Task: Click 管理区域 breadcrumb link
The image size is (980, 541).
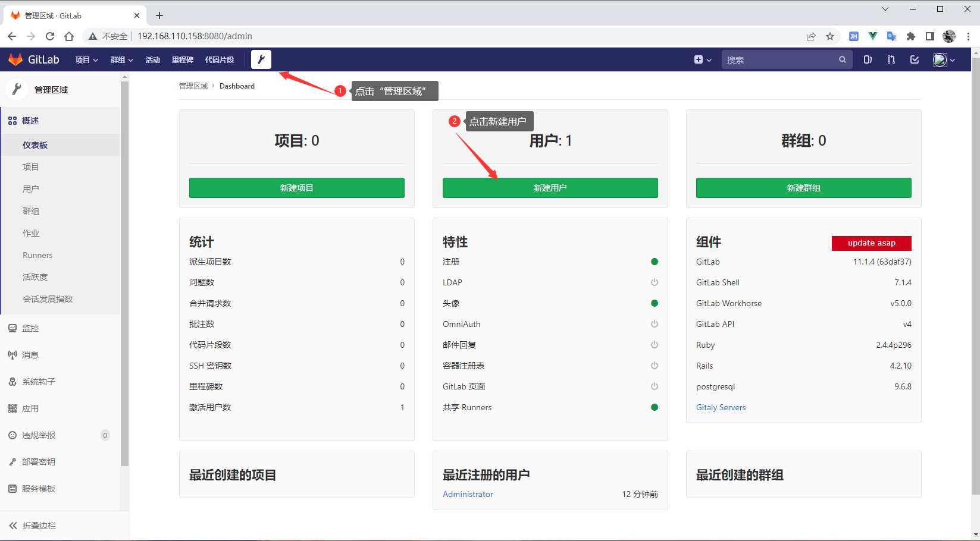Action: (x=193, y=86)
